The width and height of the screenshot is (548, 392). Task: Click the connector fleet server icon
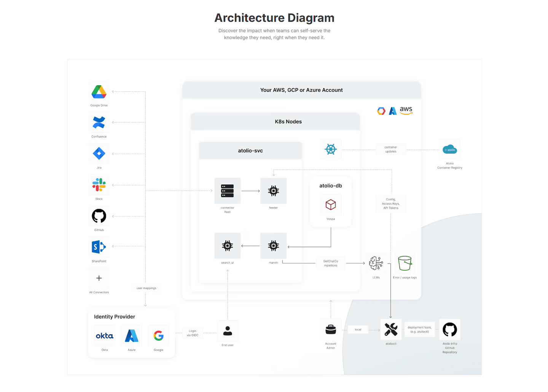228,191
